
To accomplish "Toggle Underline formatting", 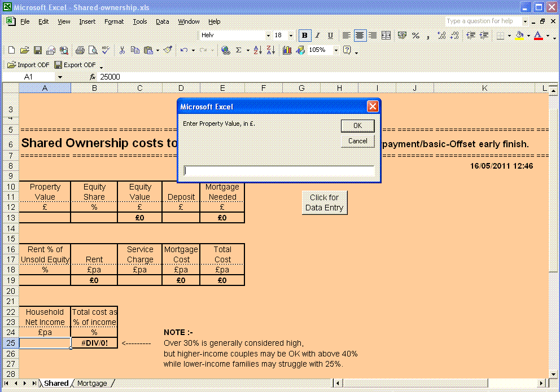I will (330, 36).
